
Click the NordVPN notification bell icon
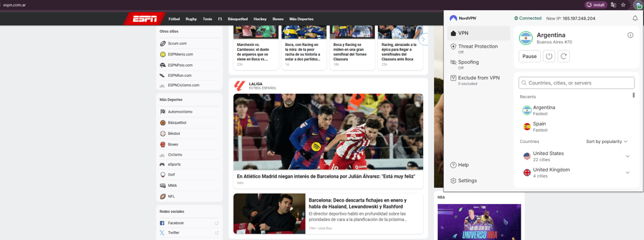click(x=635, y=18)
